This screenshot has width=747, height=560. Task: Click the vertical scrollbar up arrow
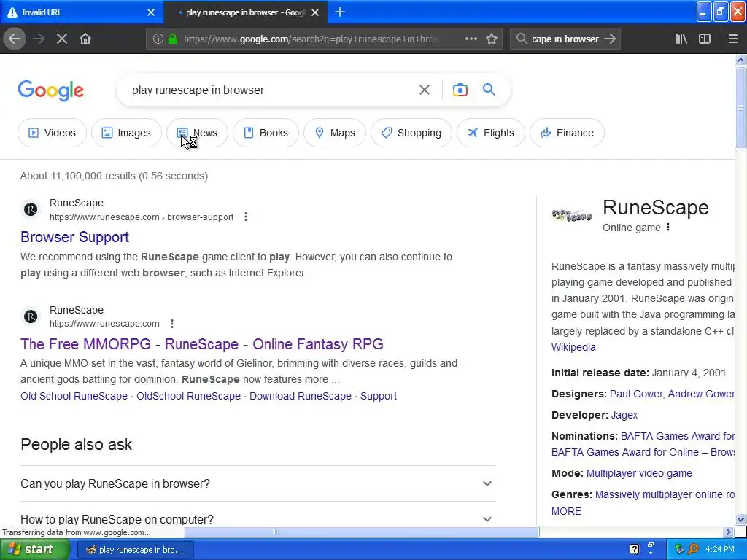[x=740, y=60]
